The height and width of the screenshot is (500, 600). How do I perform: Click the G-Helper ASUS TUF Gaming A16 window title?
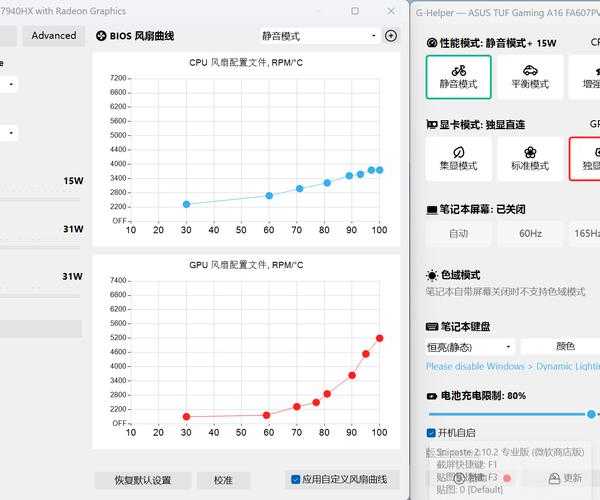coord(508,13)
